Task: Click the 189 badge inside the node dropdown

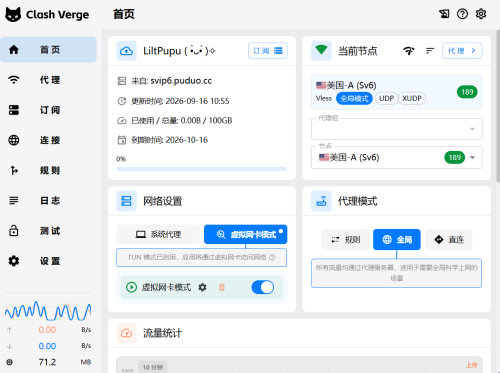Action: (454, 157)
